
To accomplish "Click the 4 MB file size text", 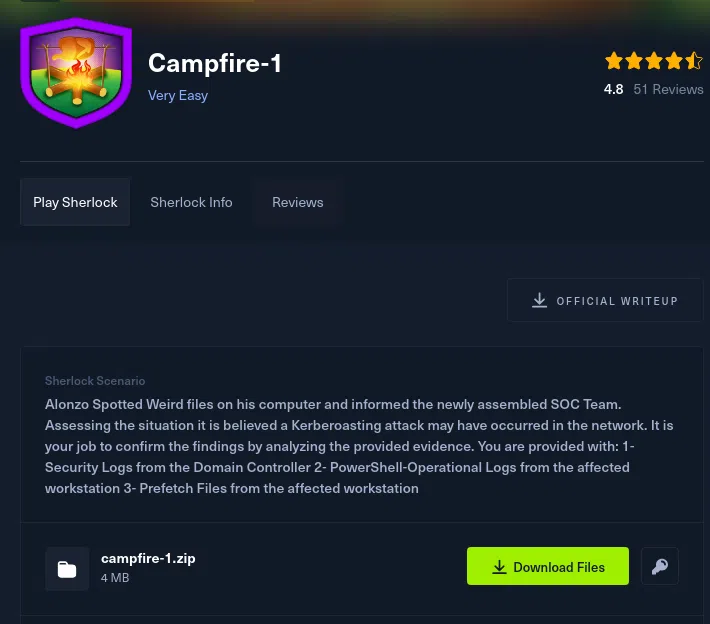I will 115,578.
